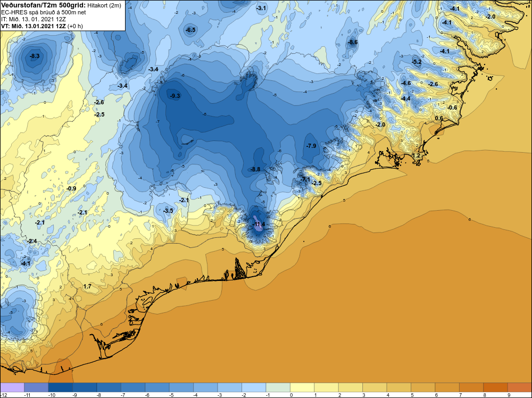Click the -8.6 temperature label
This screenshot has height=398, width=532.
pyautogui.click(x=353, y=42)
